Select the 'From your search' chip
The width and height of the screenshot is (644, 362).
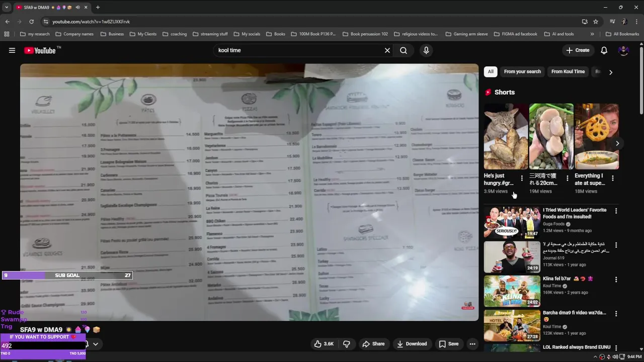tap(522, 71)
